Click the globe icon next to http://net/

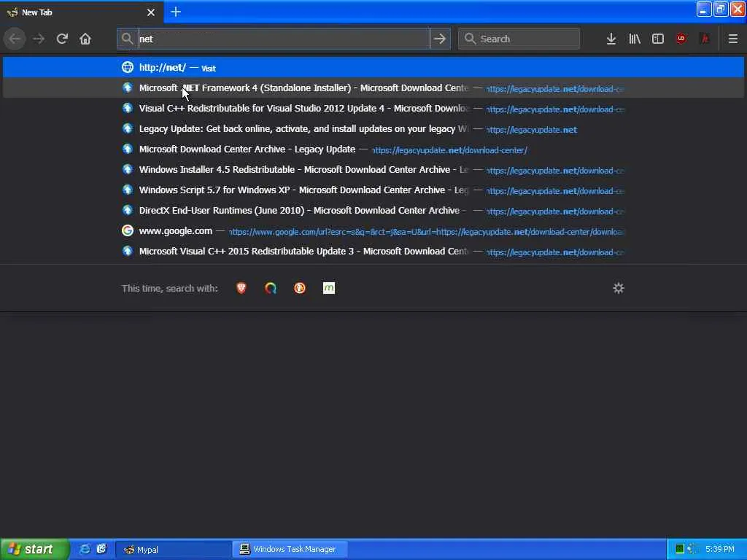(x=128, y=67)
